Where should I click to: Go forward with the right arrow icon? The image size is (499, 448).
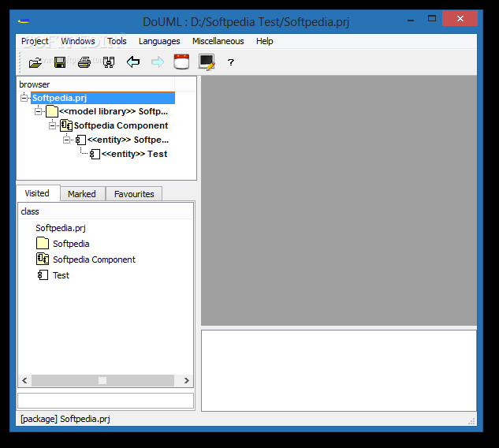[158, 62]
